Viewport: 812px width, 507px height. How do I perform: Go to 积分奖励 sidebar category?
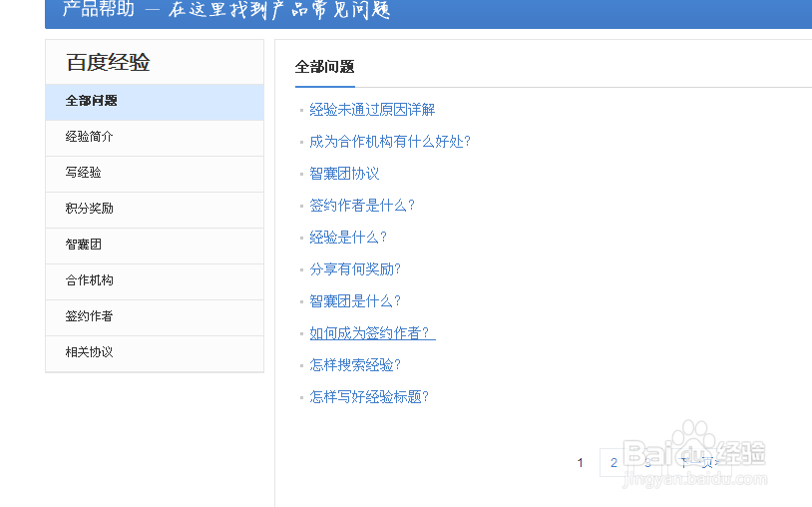pos(155,210)
